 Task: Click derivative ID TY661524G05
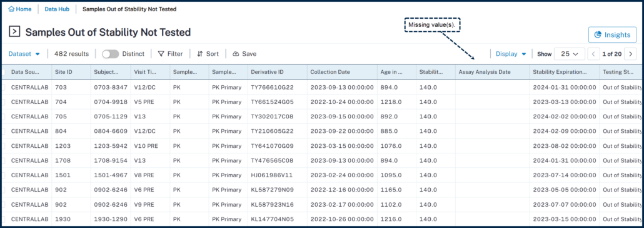(273, 101)
